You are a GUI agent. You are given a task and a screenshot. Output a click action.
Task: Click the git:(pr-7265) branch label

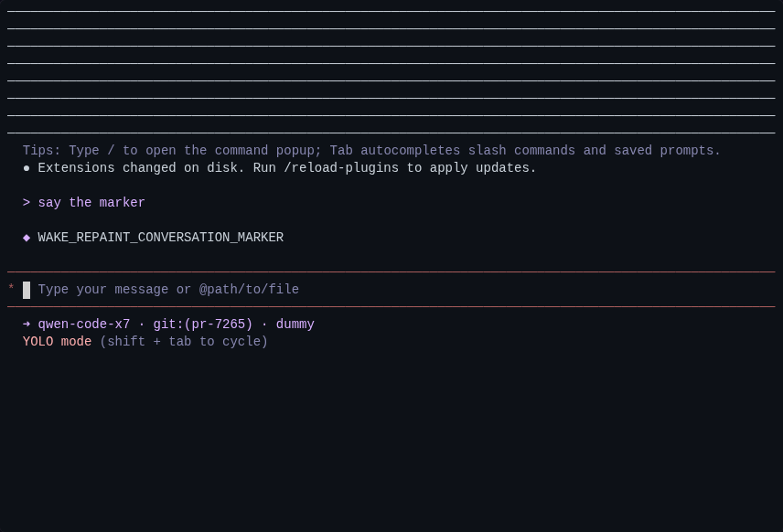coord(203,325)
